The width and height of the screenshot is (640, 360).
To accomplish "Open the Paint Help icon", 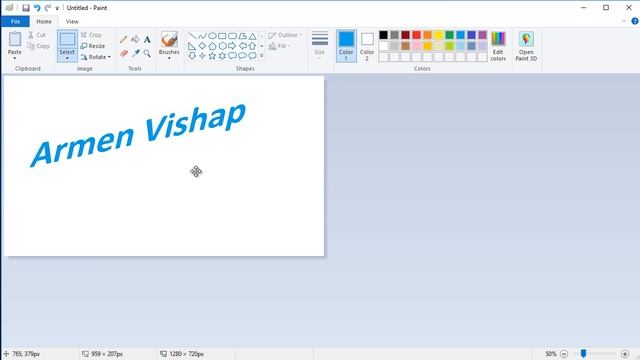I will pos(635,21).
